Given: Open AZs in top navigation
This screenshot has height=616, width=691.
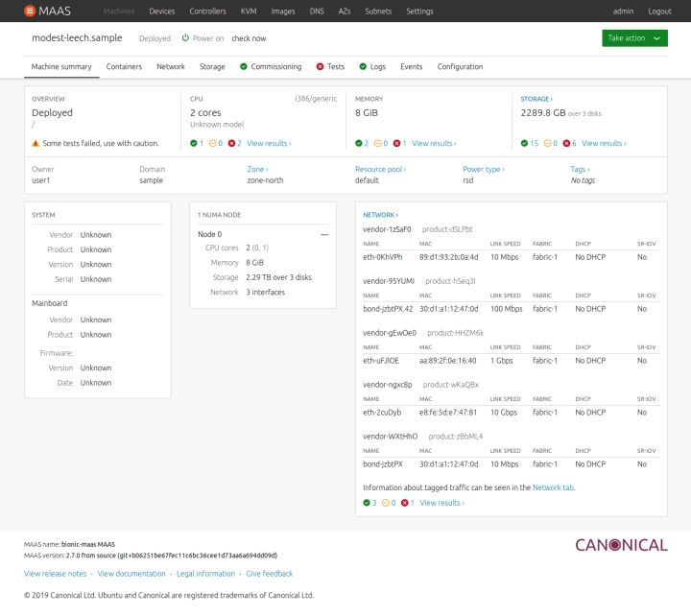Looking at the screenshot, I should pyautogui.click(x=345, y=11).
